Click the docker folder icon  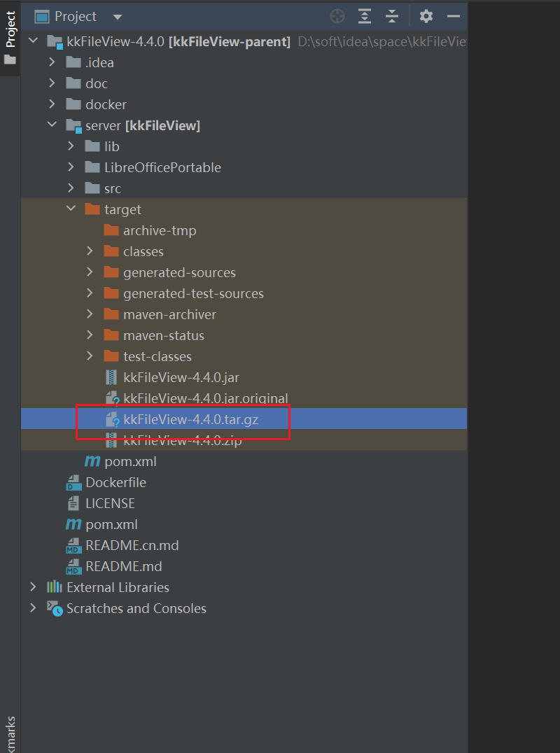(73, 104)
